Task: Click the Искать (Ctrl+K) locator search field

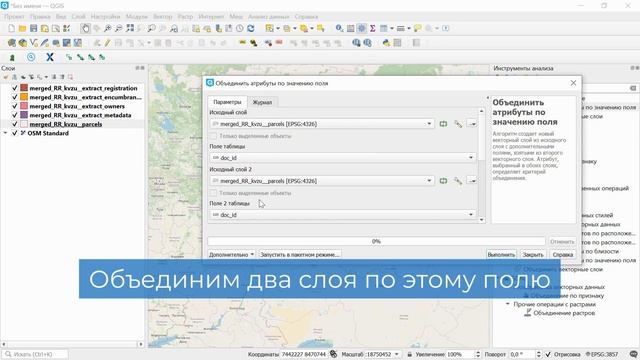Action: coord(35,354)
